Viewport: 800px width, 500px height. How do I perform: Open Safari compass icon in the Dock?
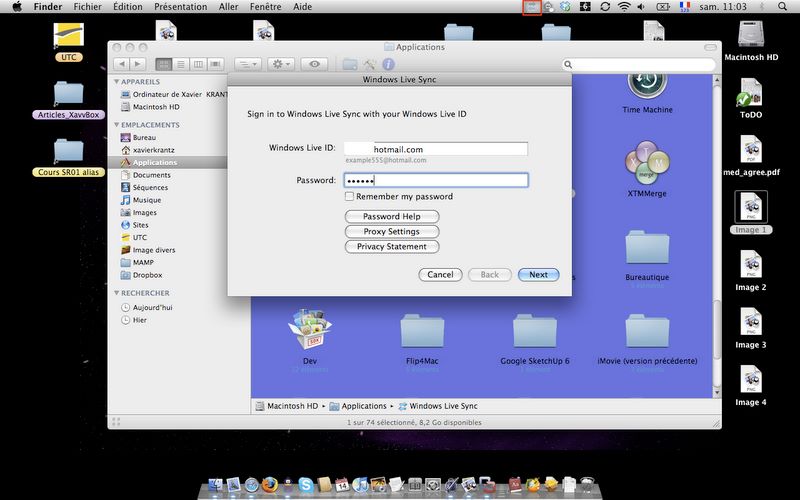coord(252,484)
